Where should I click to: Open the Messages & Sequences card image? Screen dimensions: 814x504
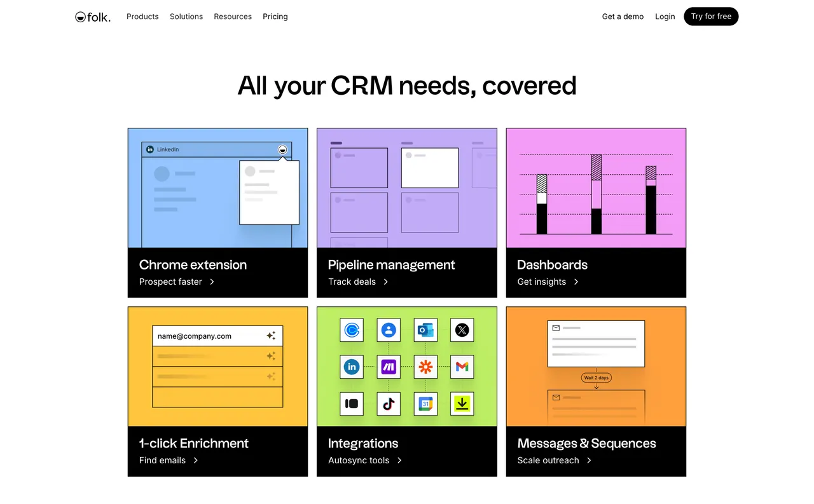pyautogui.click(x=596, y=367)
